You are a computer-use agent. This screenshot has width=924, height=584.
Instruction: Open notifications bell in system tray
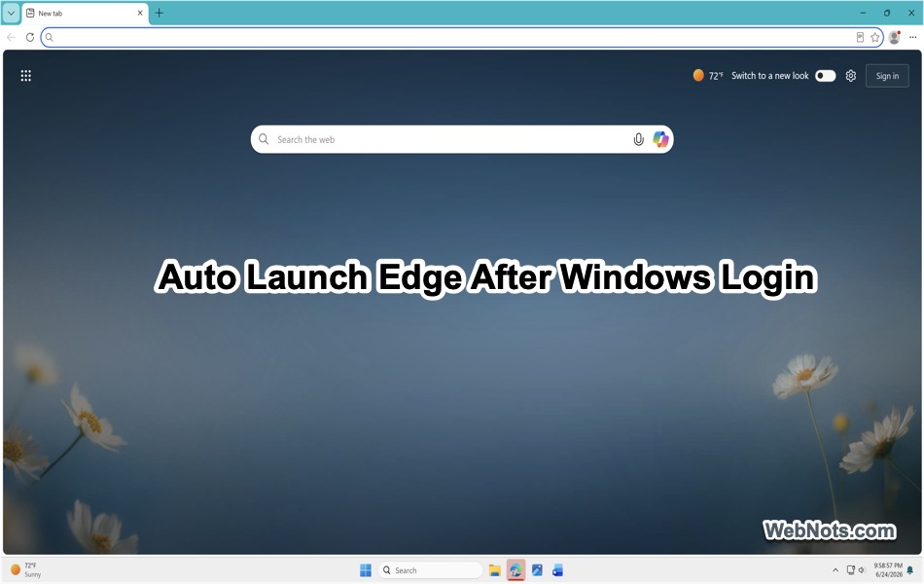pos(909,569)
